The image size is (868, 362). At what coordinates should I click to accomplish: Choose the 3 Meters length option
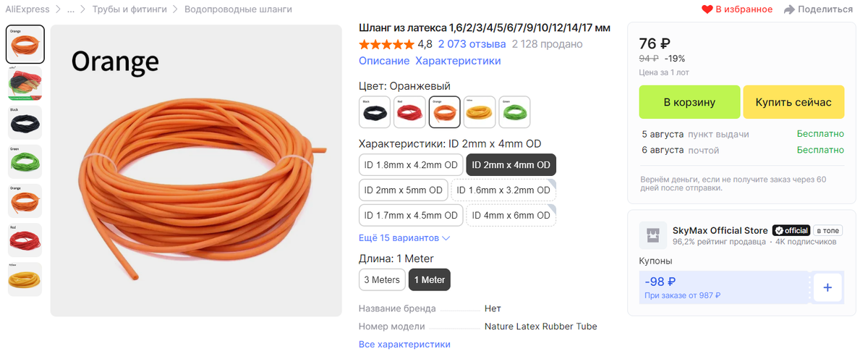tap(382, 279)
